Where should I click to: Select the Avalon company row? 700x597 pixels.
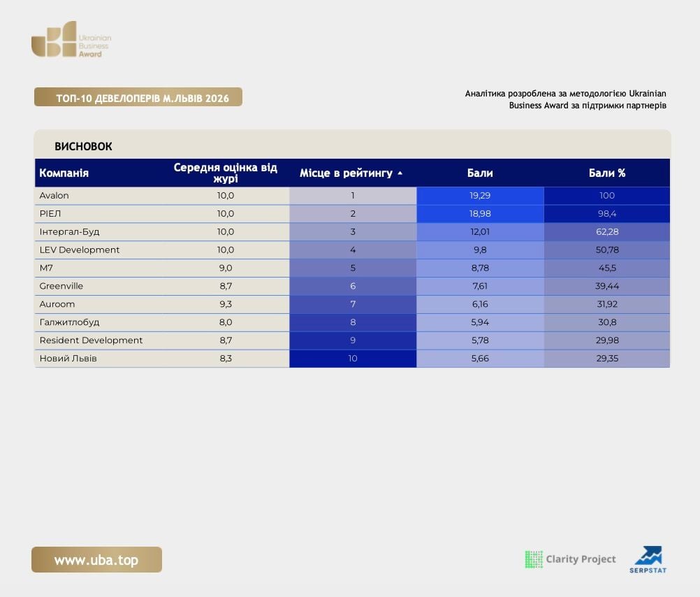point(352,196)
